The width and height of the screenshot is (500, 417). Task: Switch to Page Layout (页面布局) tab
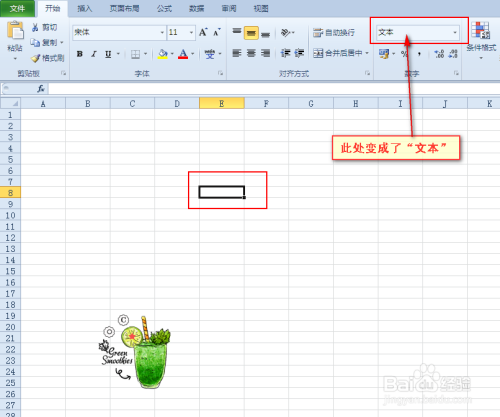125,9
